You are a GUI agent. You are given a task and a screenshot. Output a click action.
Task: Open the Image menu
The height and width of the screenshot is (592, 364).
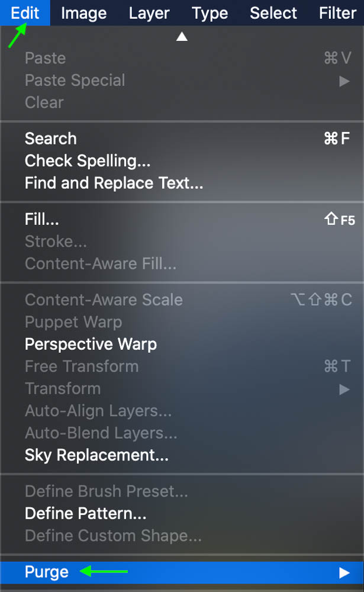(84, 13)
